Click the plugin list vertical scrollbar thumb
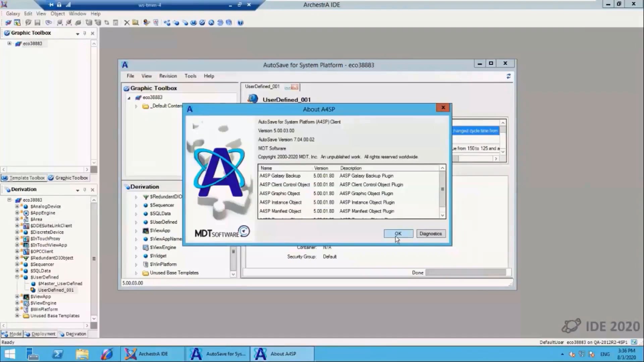The height and width of the screenshot is (362, 644). tap(442, 189)
